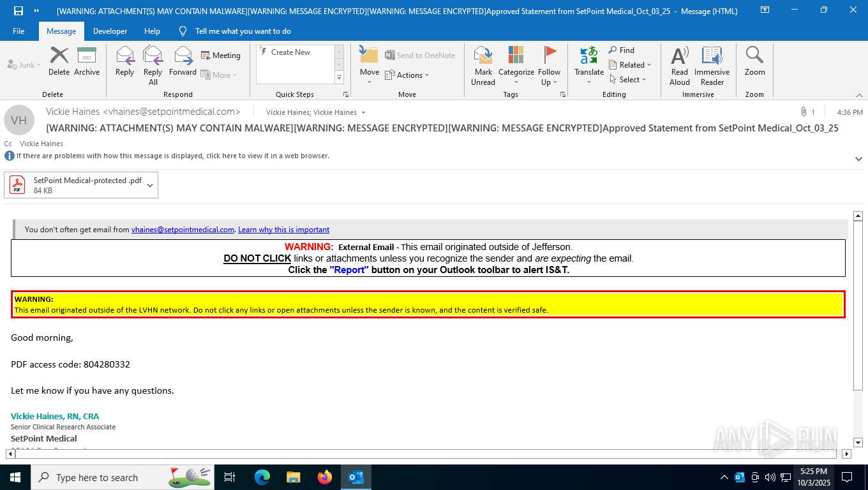Reply to Vickie Haines
Viewport: 868px width, 490px height.
point(124,61)
